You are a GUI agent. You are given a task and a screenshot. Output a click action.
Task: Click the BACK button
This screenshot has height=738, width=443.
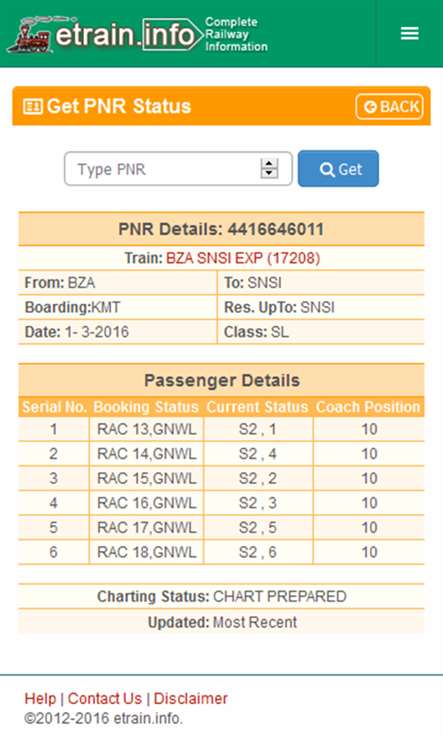coord(389,107)
